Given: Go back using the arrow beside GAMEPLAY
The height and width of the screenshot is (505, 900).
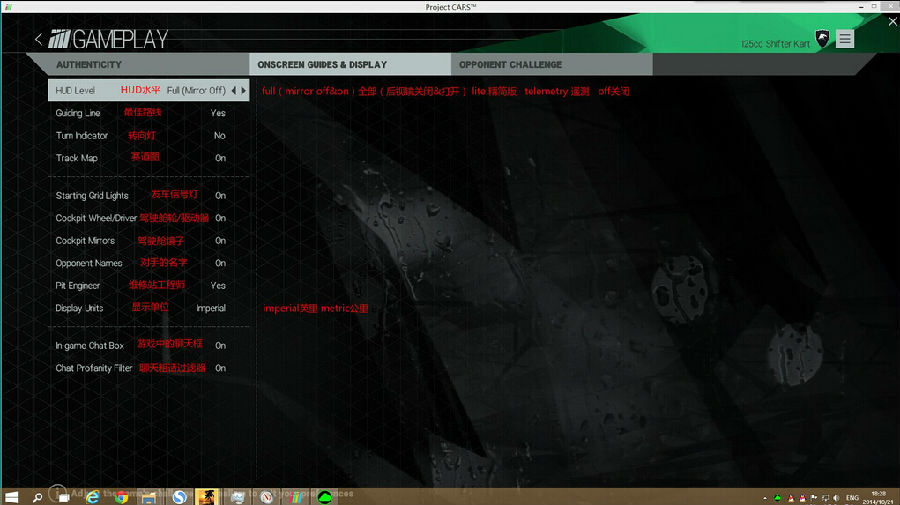Looking at the screenshot, I should pos(38,40).
